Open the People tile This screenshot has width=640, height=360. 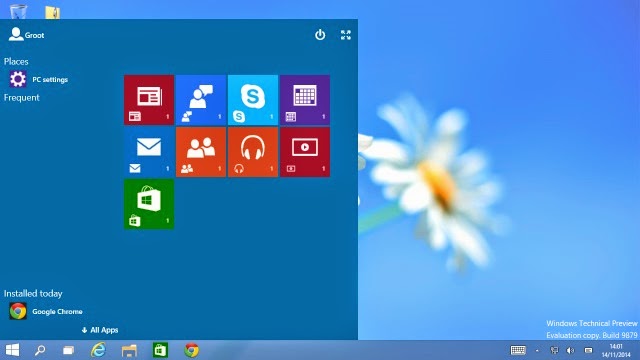pyautogui.click(x=201, y=152)
